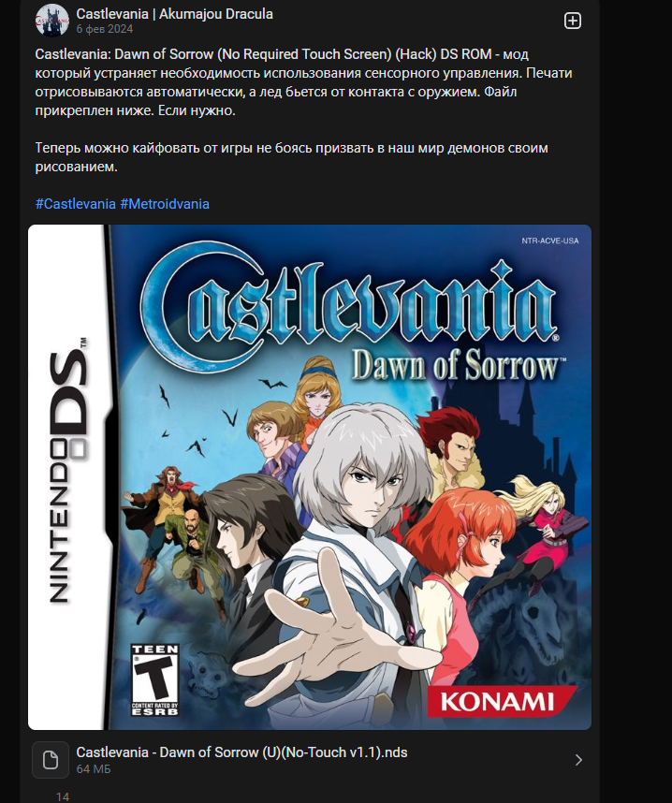Download Dawn of Sorrow No-Touch v1.1.nds file

[241, 752]
